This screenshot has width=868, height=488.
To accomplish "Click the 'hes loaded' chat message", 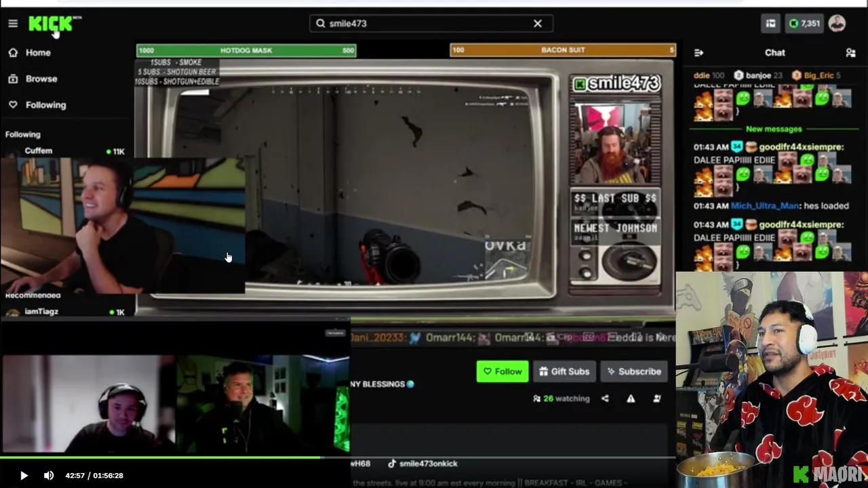I will 827,205.
